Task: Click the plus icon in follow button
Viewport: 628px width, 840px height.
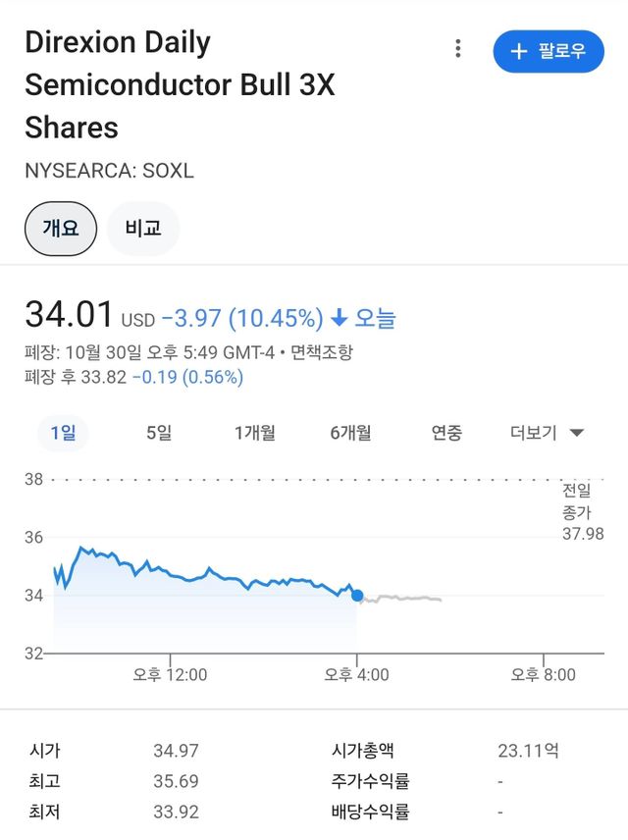Action: click(x=519, y=51)
